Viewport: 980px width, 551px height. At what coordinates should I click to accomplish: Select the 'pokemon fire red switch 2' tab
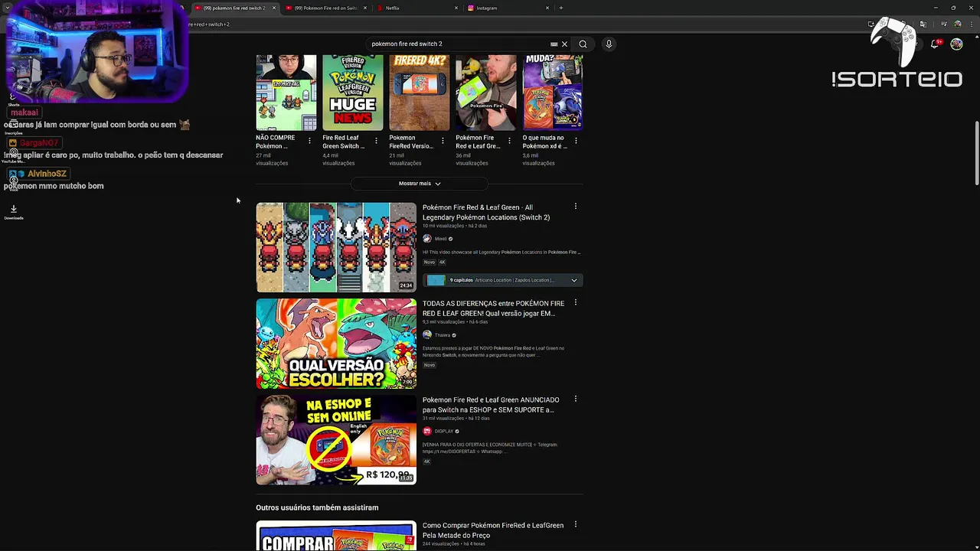click(234, 8)
